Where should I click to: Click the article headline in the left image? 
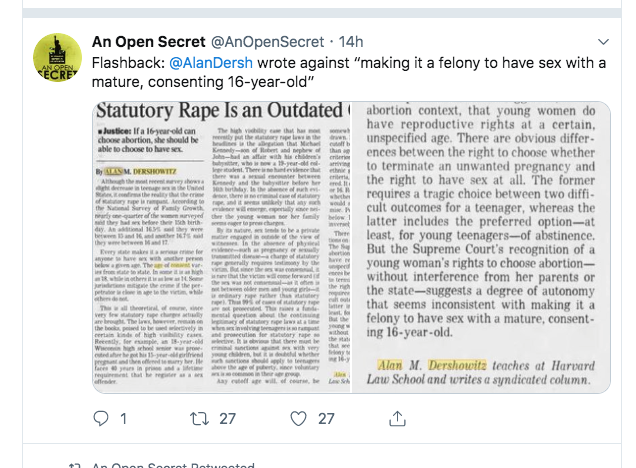coord(222,110)
